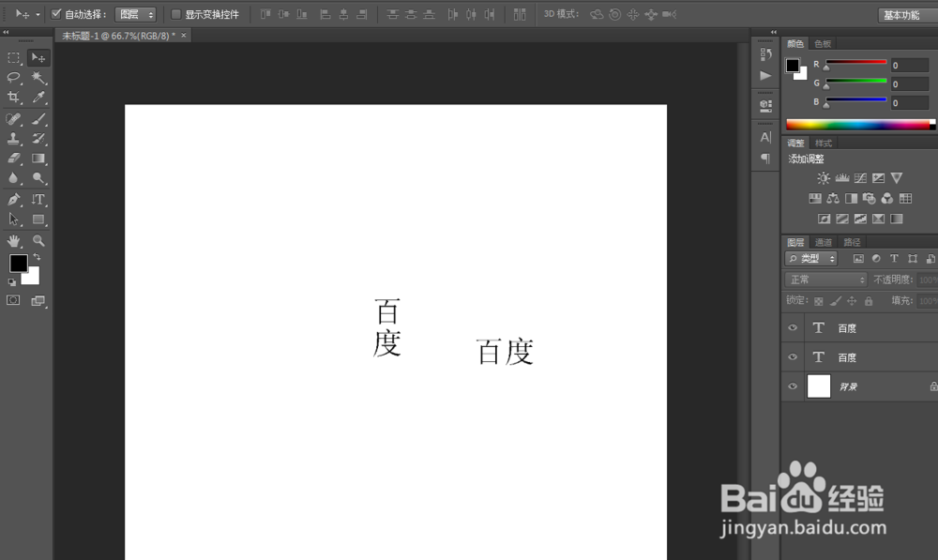Open the Character panel icon

coord(765,138)
